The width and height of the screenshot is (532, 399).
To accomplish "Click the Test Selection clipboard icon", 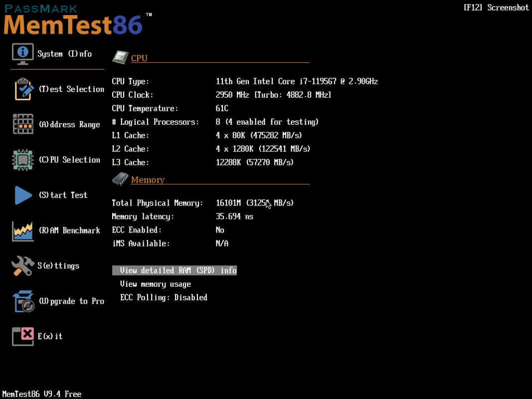I will point(24,89).
